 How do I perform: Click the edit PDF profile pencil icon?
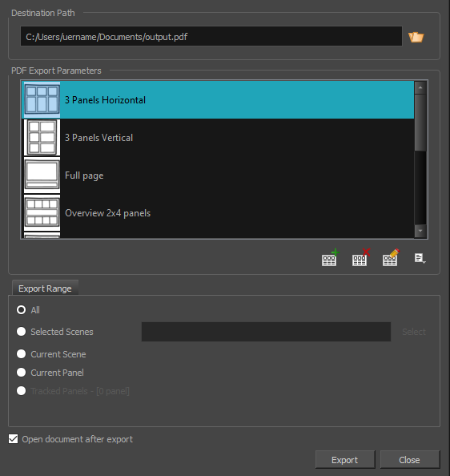[391, 257]
